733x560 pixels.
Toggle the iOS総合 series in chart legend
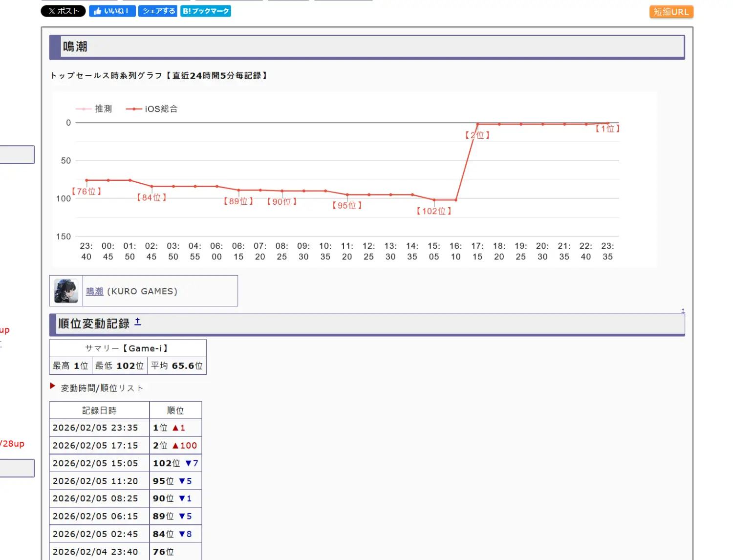tap(151, 109)
